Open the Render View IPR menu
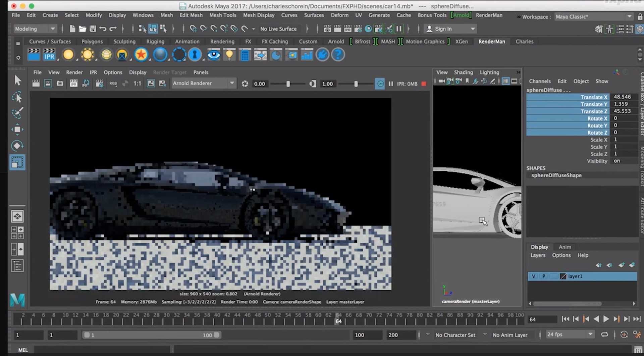Image resolution: width=644 pixels, height=356 pixels. 93,72
